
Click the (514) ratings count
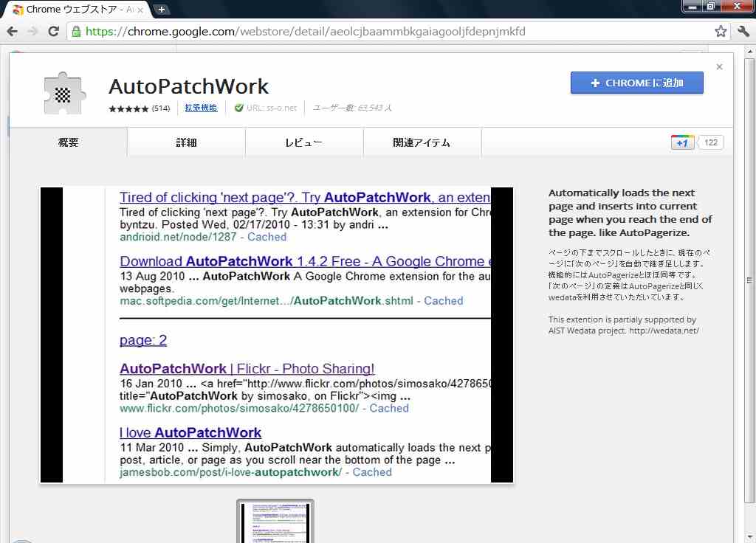tap(161, 108)
